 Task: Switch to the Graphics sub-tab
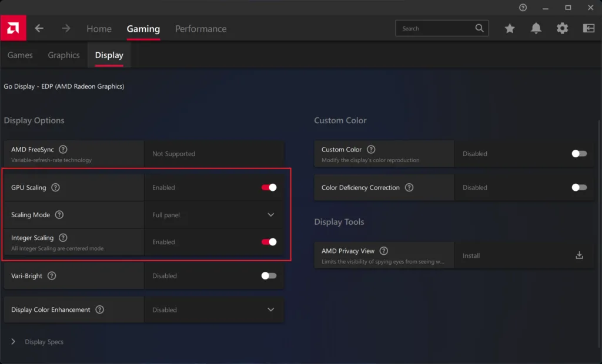point(63,55)
